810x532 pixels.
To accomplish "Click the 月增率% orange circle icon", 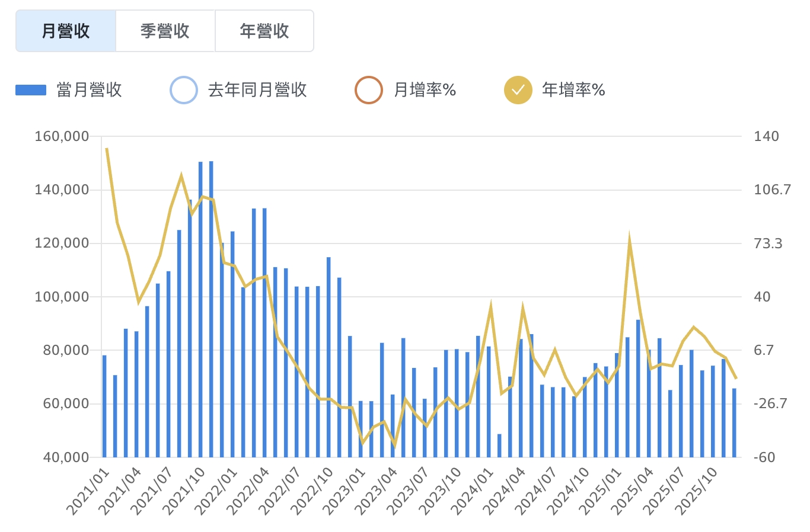I will pos(371,90).
